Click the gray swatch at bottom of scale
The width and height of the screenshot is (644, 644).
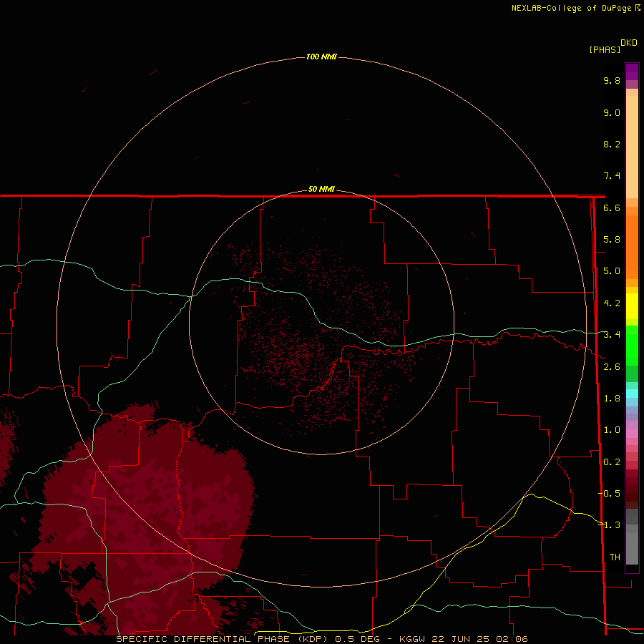pos(632,546)
